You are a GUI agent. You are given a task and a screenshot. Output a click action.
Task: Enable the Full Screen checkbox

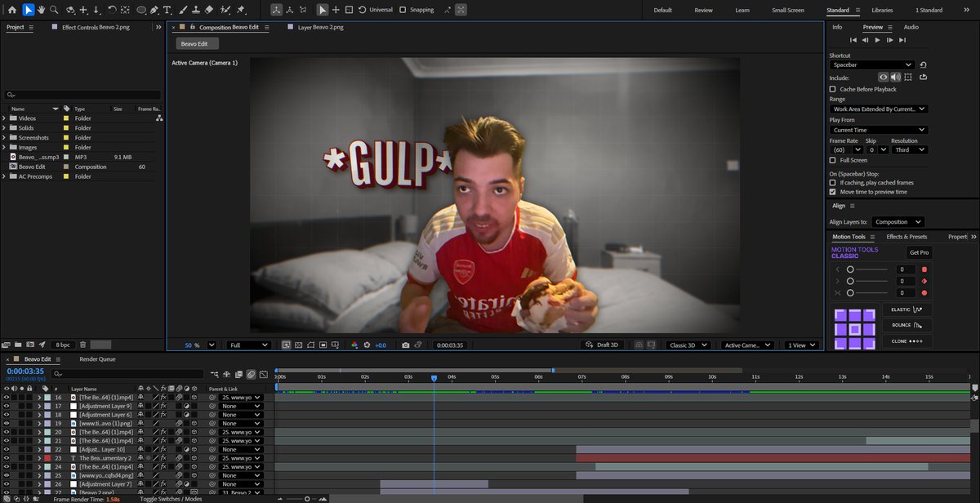click(832, 160)
